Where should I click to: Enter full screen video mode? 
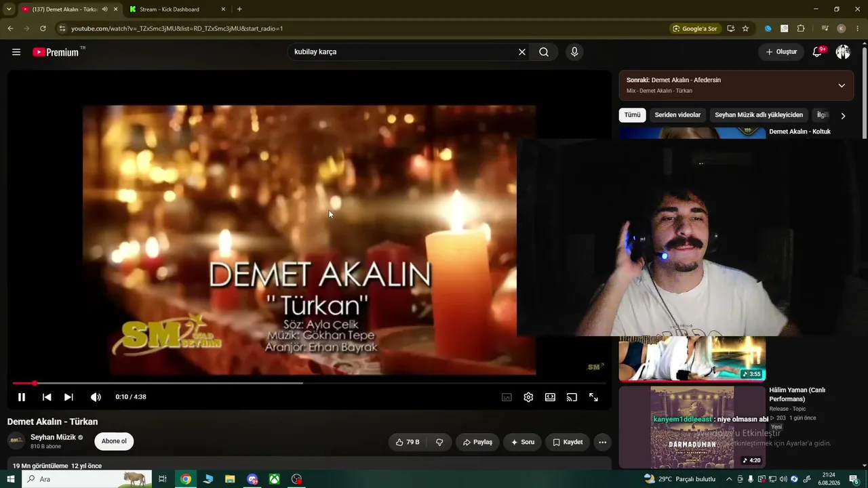(x=593, y=397)
